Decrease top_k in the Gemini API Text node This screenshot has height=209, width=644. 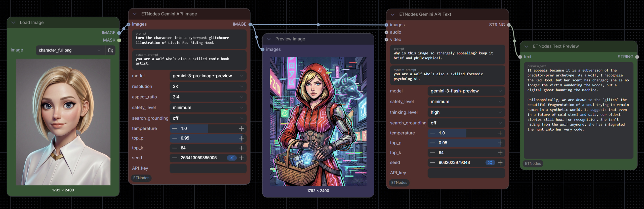(433, 153)
